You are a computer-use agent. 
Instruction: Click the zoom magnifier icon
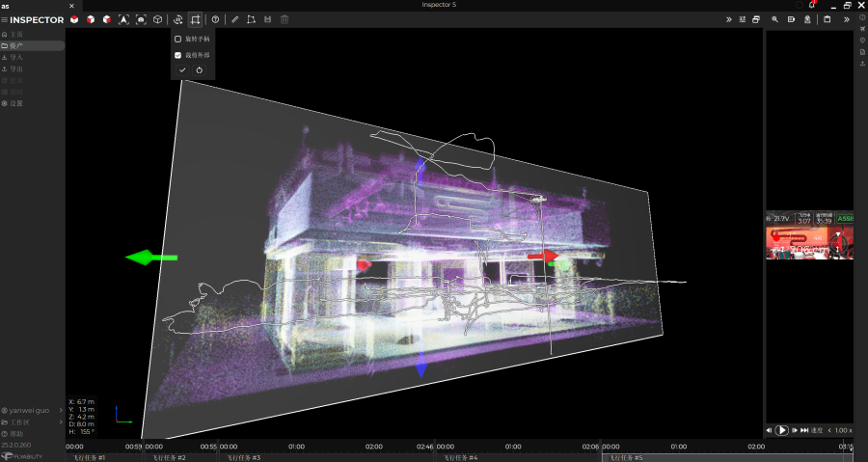pyautogui.click(x=774, y=19)
